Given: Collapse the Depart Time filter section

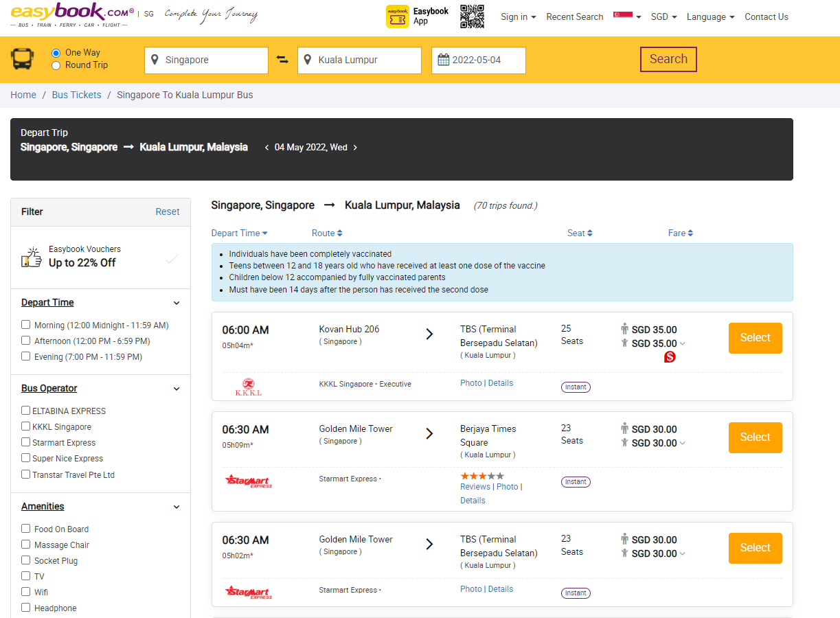Looking at the screenshot, I should point(177,302).
